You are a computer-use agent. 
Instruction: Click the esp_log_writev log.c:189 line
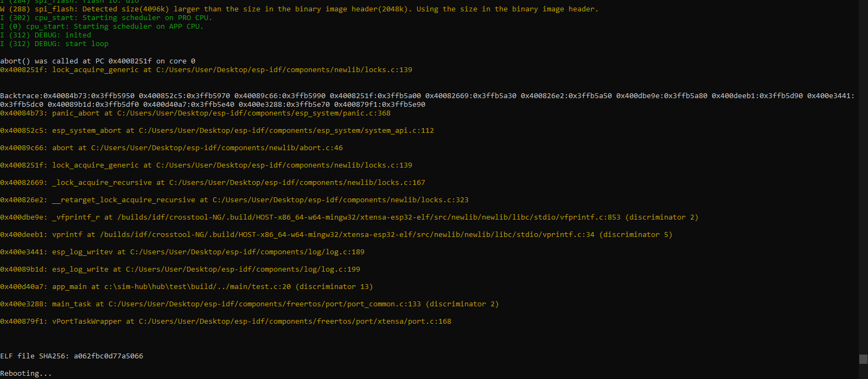click(x=182, y=252)
